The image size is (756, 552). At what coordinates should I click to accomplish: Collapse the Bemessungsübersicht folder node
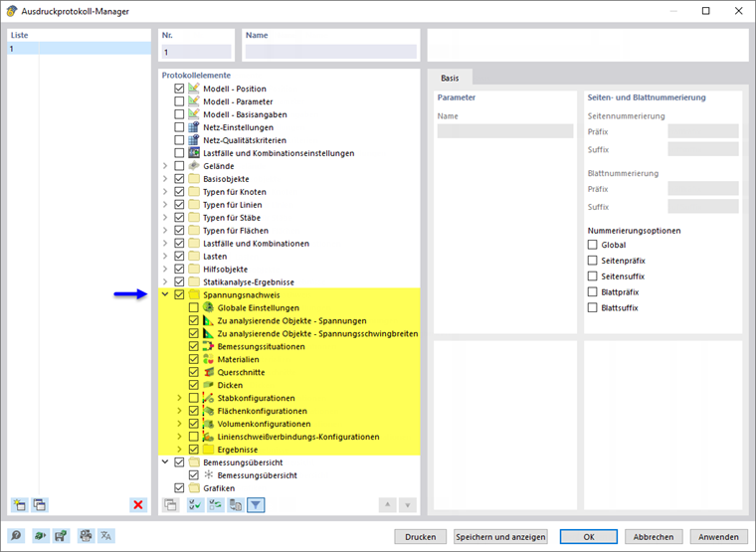click(165, 461)
